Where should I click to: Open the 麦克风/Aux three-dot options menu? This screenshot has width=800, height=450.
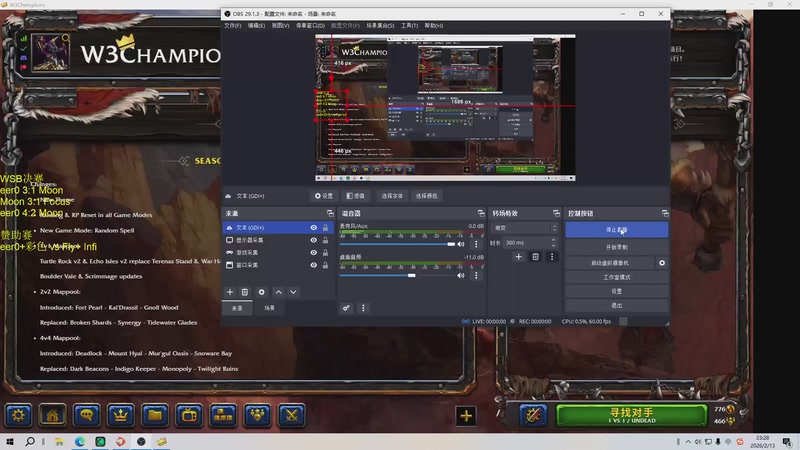[x=476, y=244]
